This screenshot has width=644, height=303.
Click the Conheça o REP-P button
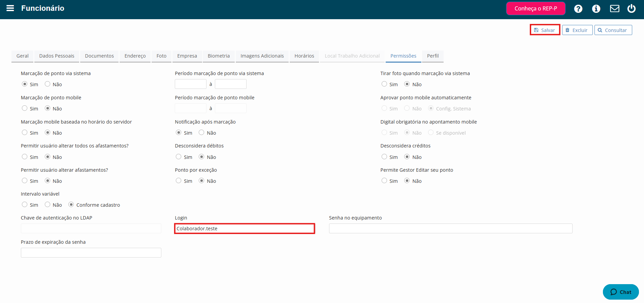[536, 8]
